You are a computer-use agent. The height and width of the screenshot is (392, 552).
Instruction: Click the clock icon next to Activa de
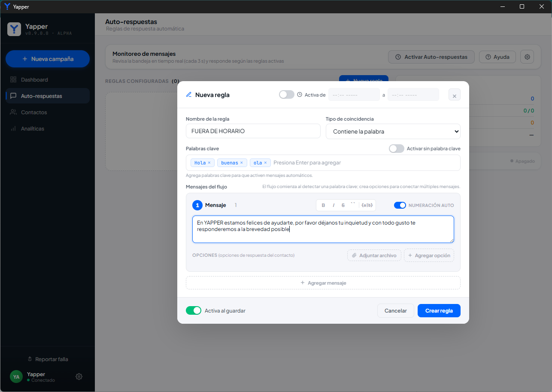(300, 94)
